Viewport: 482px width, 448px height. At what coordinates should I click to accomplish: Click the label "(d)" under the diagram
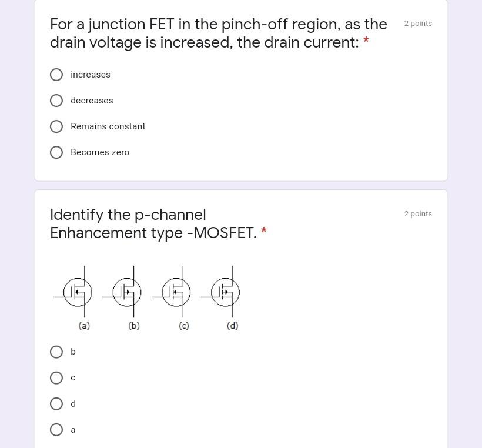pos(232,326)
